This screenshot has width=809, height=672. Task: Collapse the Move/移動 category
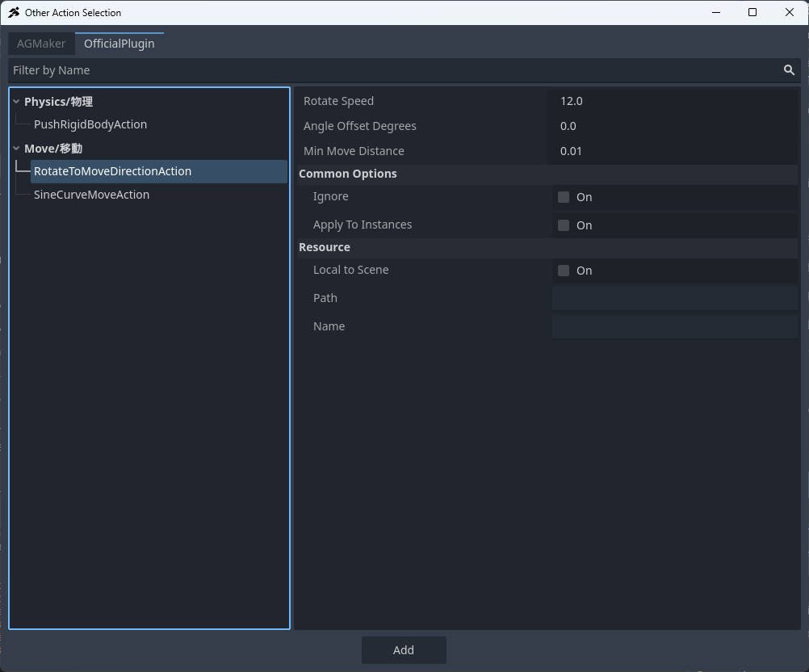[16, 149]
